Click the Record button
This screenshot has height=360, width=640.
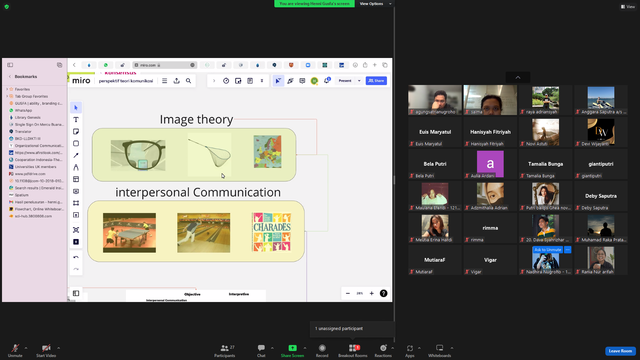point(322,350)
